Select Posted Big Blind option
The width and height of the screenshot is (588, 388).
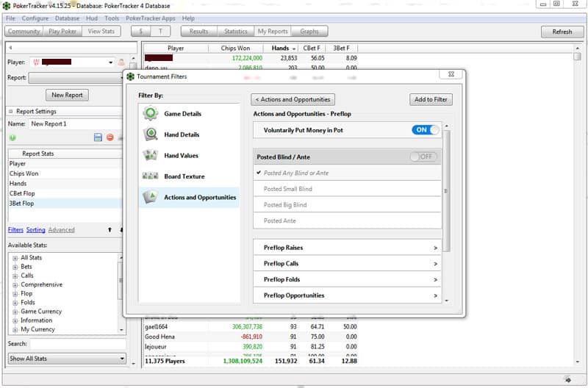pyautogui.click(x=347, y=205)
